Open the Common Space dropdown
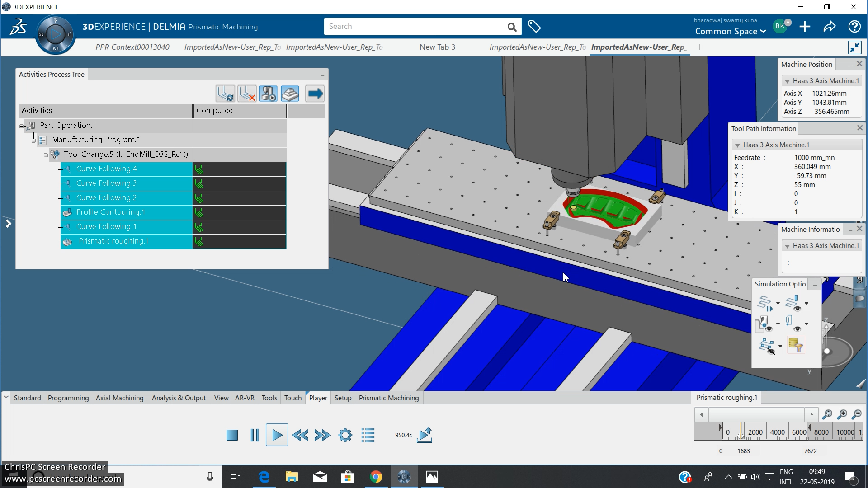The width and height of the screenshot is (868, 488). (x=730, y=32)
